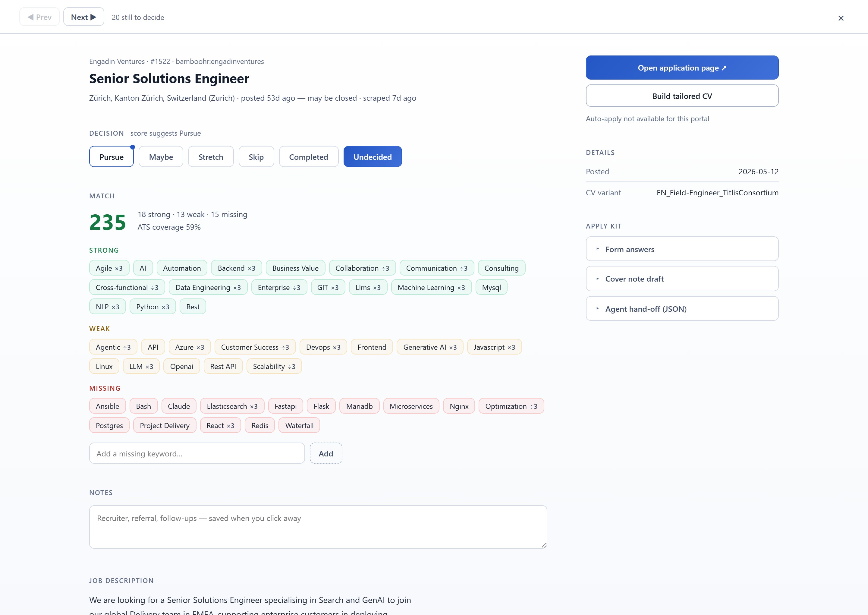This screenshot has width=868, height=615.
Task: Click Build tailored CV
Action: [682, 96]
